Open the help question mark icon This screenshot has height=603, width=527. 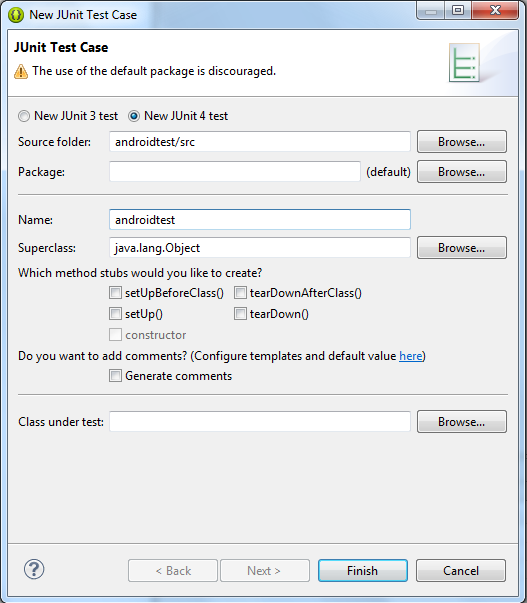[34, 570]
